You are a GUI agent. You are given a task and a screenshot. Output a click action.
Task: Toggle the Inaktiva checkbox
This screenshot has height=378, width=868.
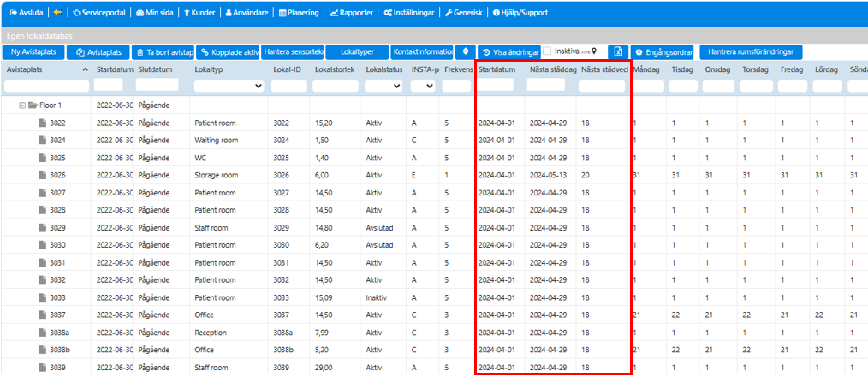(x=547, y=51)
